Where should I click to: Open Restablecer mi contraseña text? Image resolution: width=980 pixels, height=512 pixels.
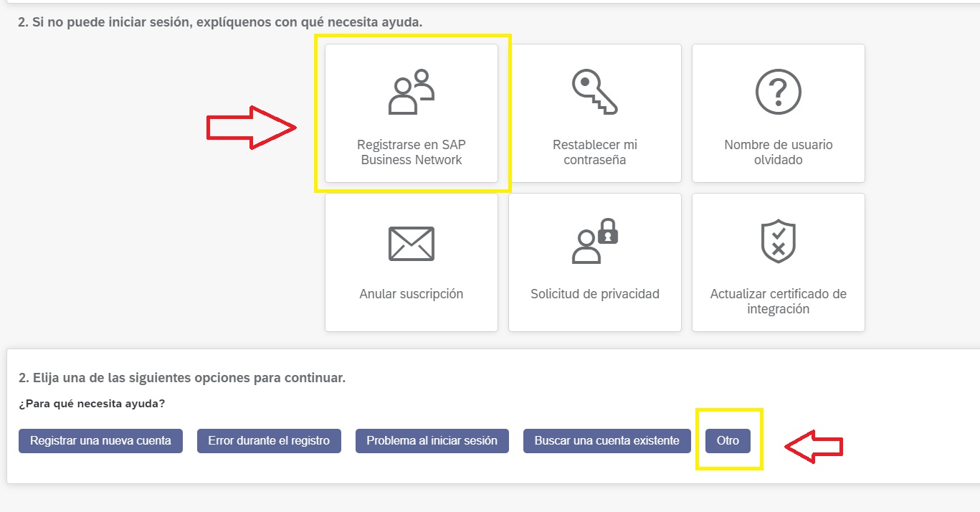tap(594, 152)
